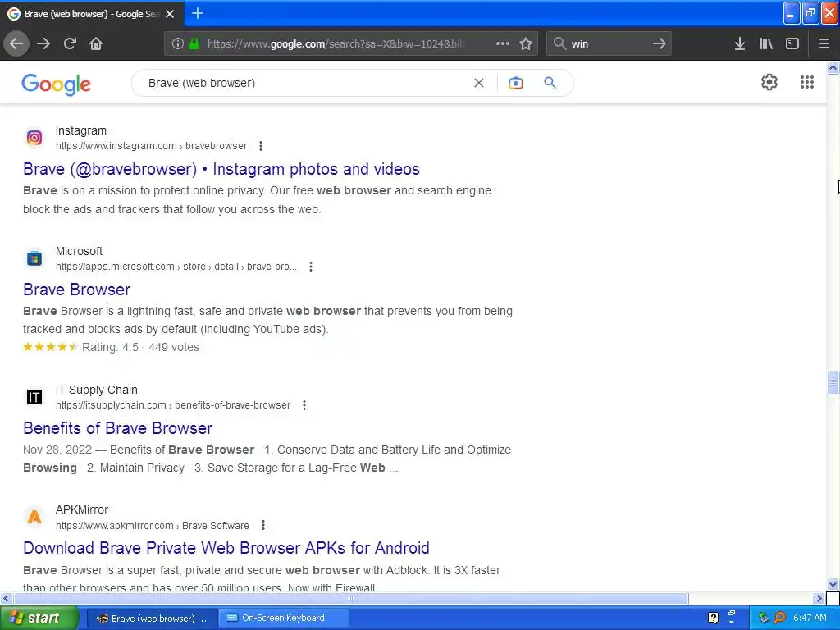
Task: Click the 'IT Supply Chain' site name
Action: (x=97, y=390)
